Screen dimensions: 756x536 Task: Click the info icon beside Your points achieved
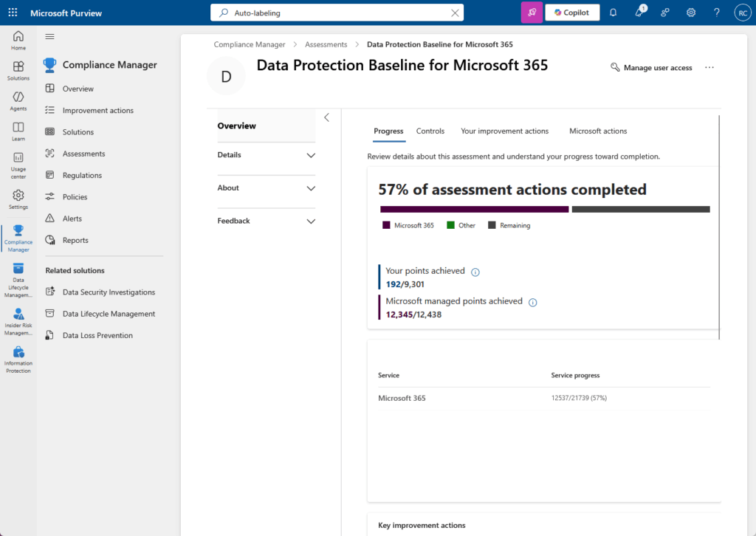tap(475, 272)
